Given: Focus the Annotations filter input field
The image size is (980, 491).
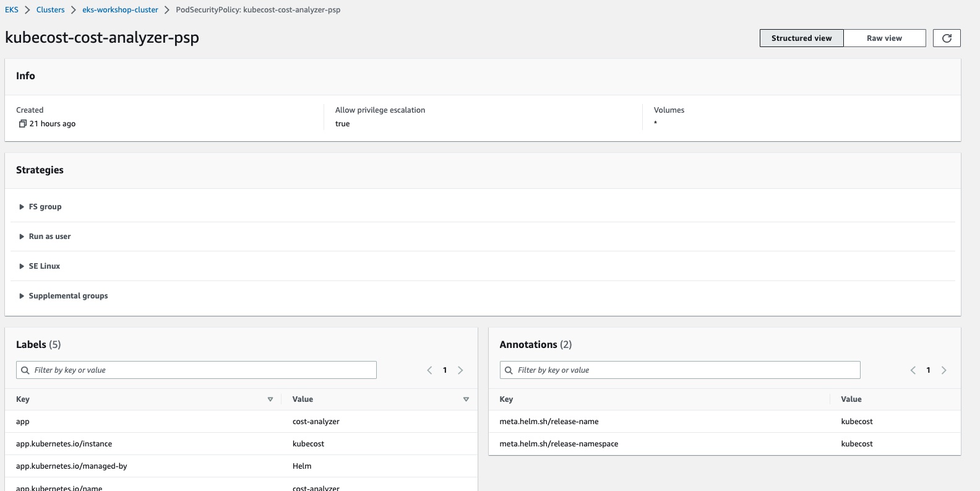Looking at the screenshot, I should [x=680, y=370].
